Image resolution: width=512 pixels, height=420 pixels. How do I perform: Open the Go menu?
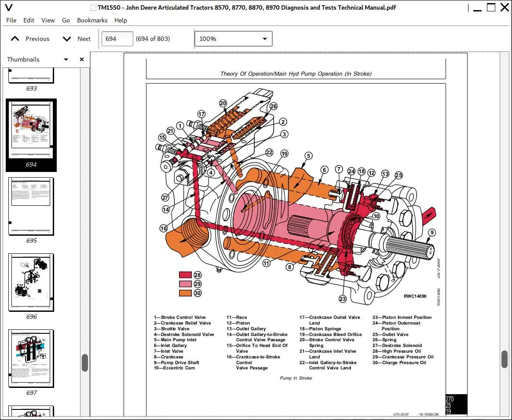(66, 20)
